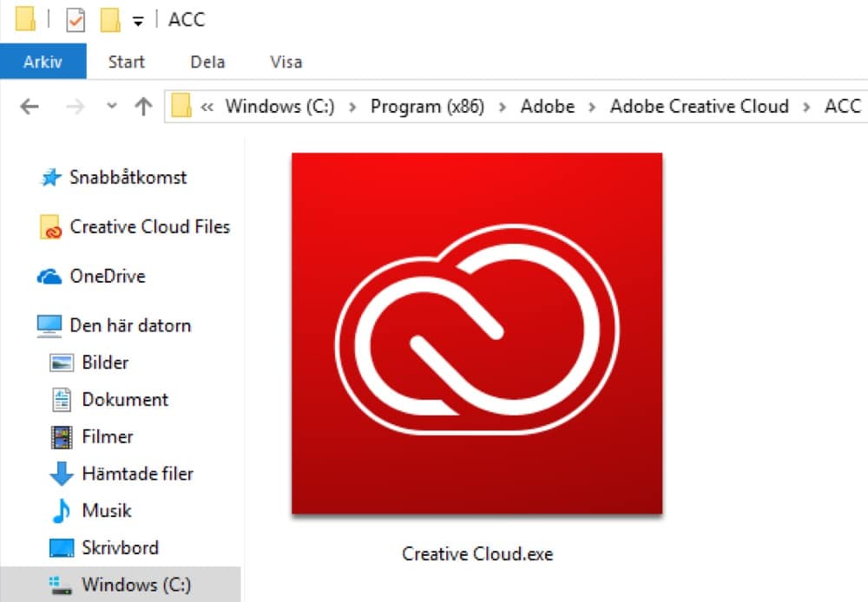Screen dimensions: 868x602
Task: Open the Dela ribbon tab
Action: [207, 62]
